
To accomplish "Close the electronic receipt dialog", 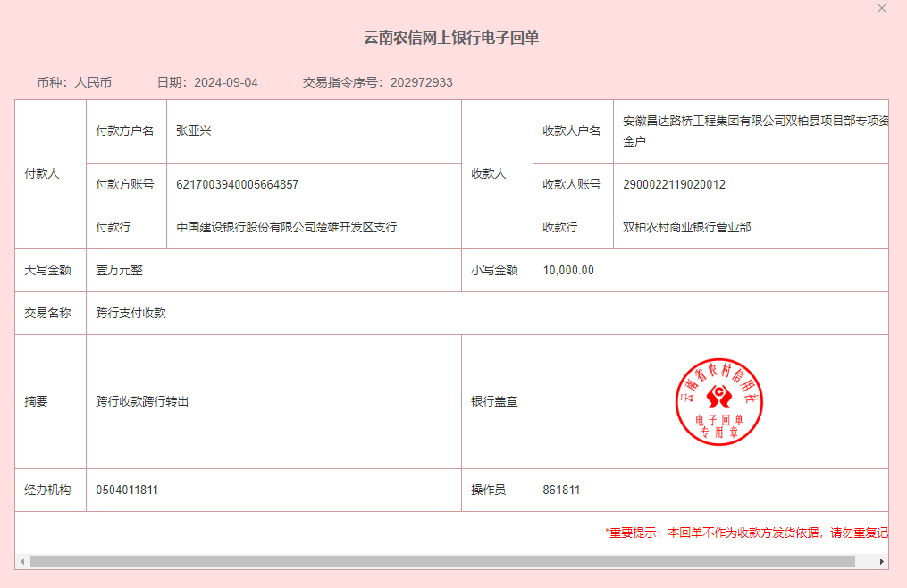I will click(x=882, y=9).
